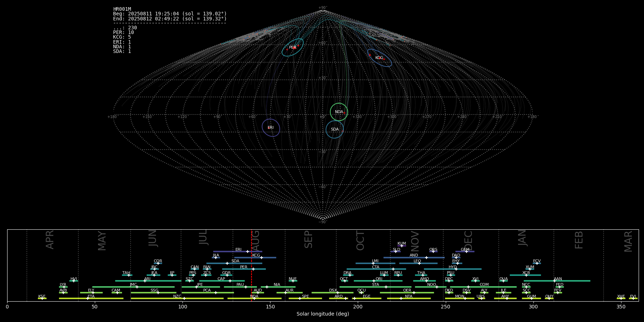This screenshot has height=322, width=644.
Task: Click the KSE shower marker in timeline
Action: (x=42, y=298)
